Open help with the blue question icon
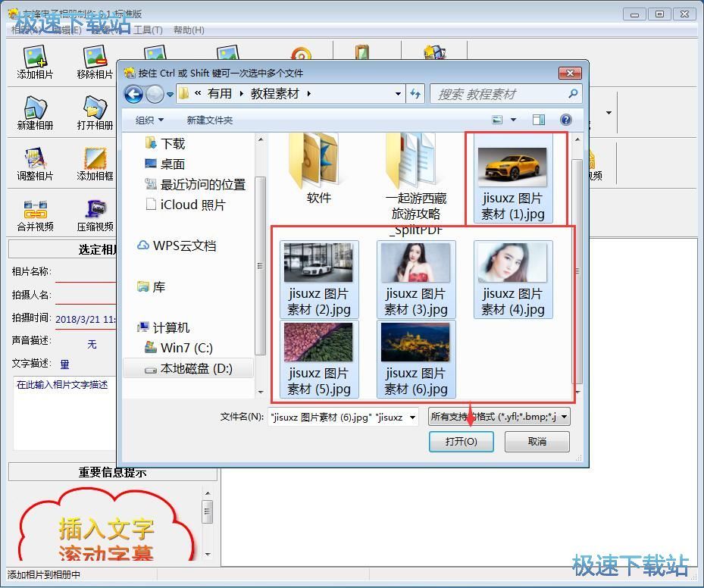704x588 pixels. coord(566,120)
